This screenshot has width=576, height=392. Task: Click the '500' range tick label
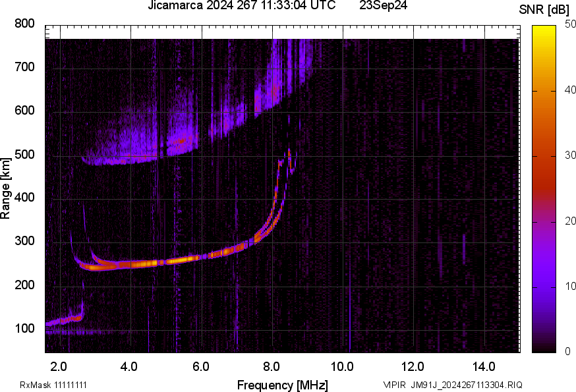[x=24, y=154]
